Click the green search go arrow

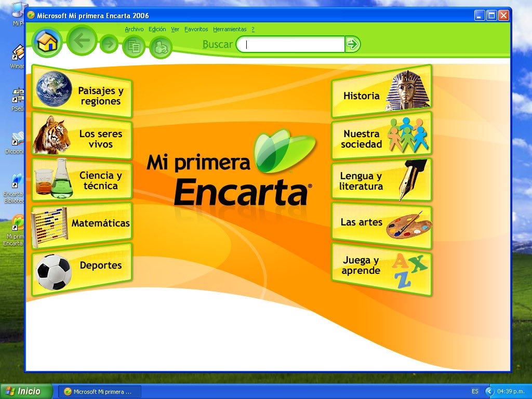coord(353,44)
